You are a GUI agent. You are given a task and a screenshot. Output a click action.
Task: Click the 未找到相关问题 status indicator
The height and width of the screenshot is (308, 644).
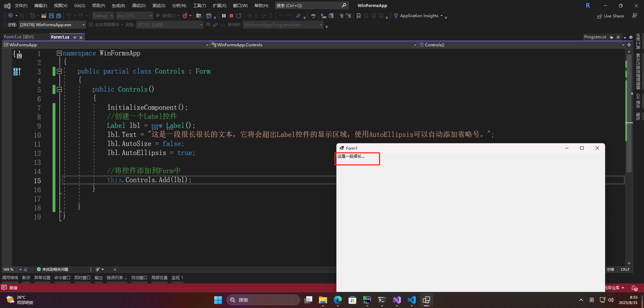pyautogui.click(x=52, y=269)
